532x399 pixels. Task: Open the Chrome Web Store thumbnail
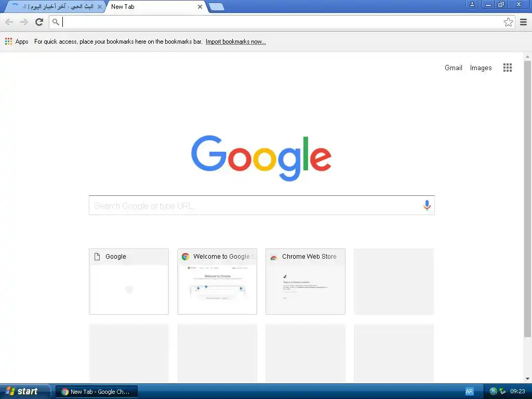coord(305,281)
